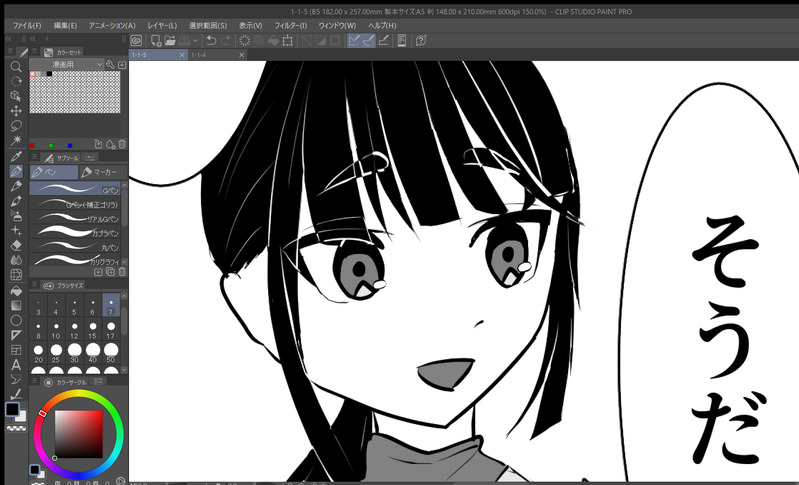Image resolution: width=799 pixels, height=485 pixels.
Task: Choose the 丸ペン sub tool
Action: tap(74, 247)
